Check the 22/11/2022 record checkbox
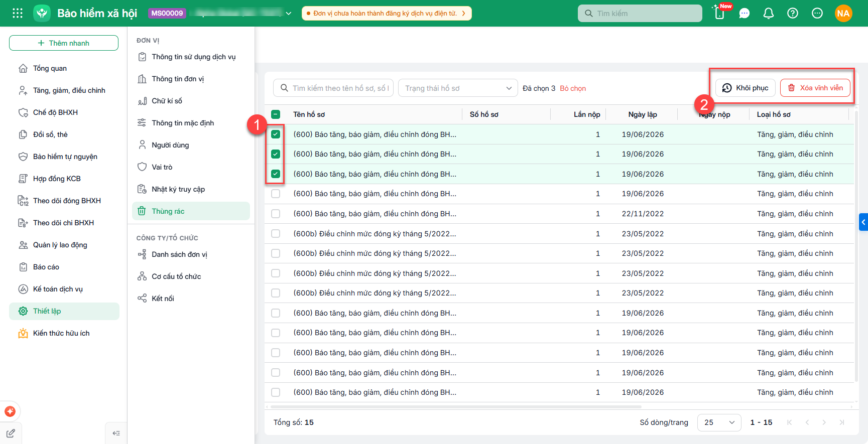Image resolution: width=868 pixels, height=444 pixels. (276, 214)
